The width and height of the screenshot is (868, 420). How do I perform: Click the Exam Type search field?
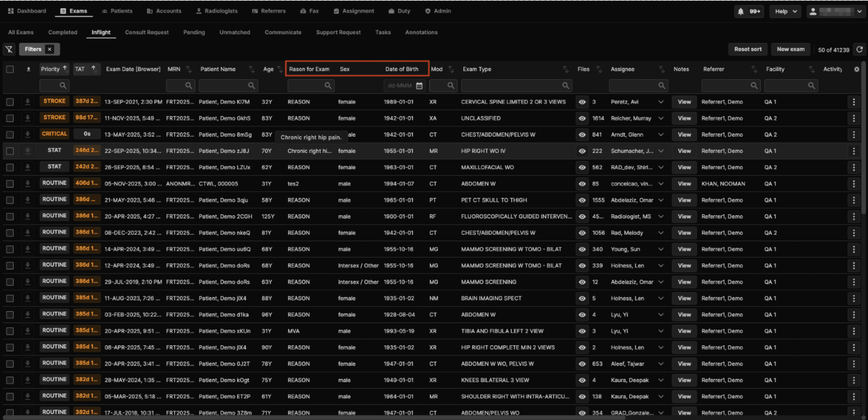[x=516, y=86]
